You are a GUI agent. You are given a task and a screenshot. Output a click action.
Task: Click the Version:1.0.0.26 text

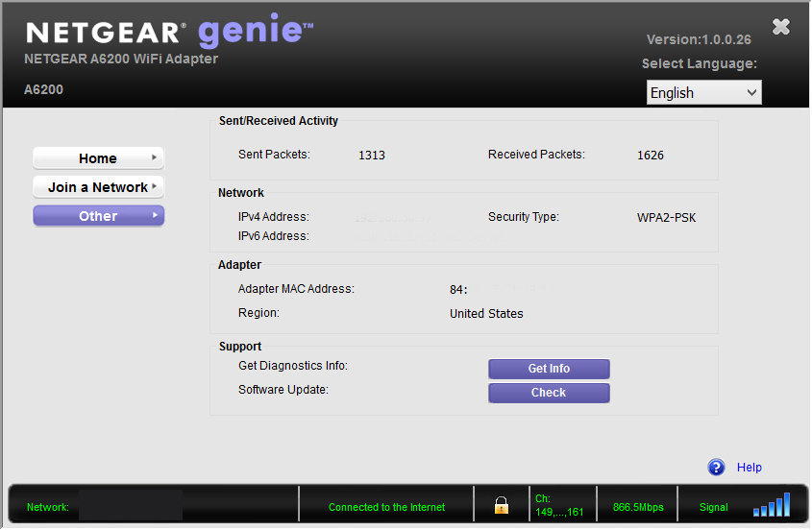click(699, 39)
